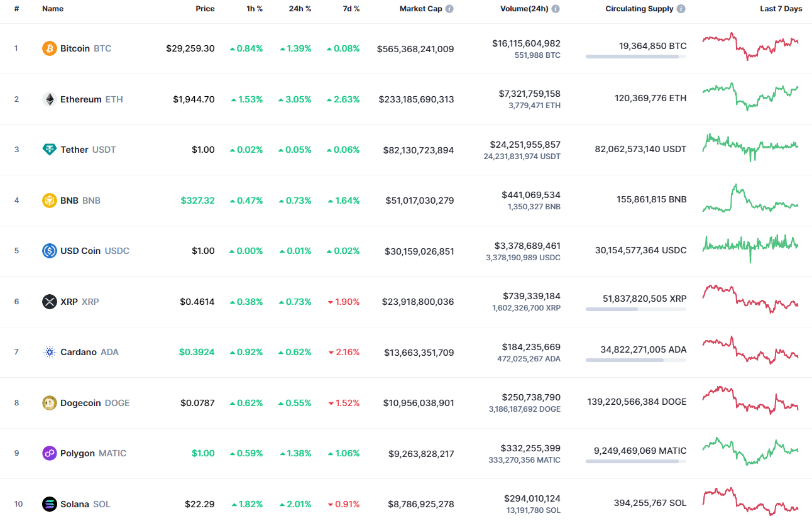Open the Volume(24h) info tooltip
Image resolution: width=812 pixels, height=528 pixels.
pyautogui.click(x=555, y=9)
